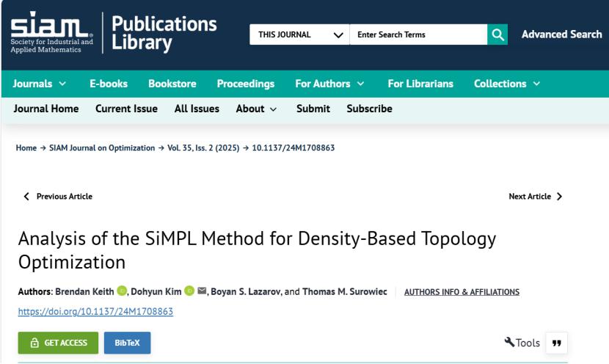This screenshot has width=609, height=364.
Task: Expand the Collections dropdown
Action: pos(507,84)
